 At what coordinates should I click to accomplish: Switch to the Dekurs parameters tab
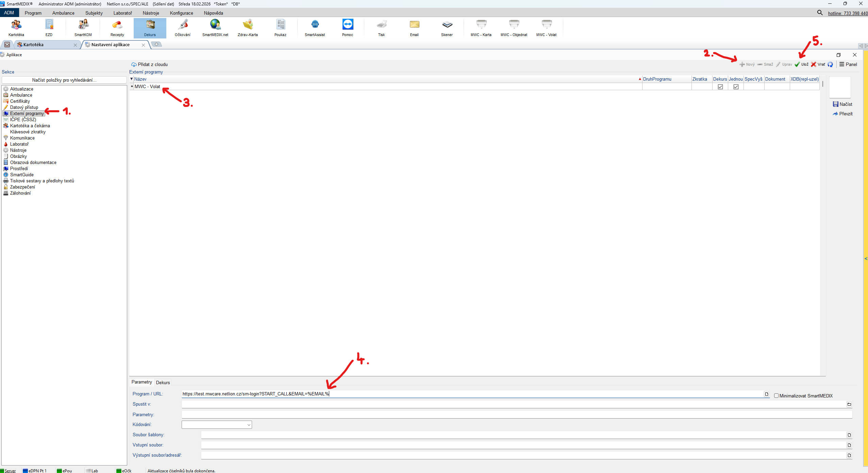[x=163, y=382]
